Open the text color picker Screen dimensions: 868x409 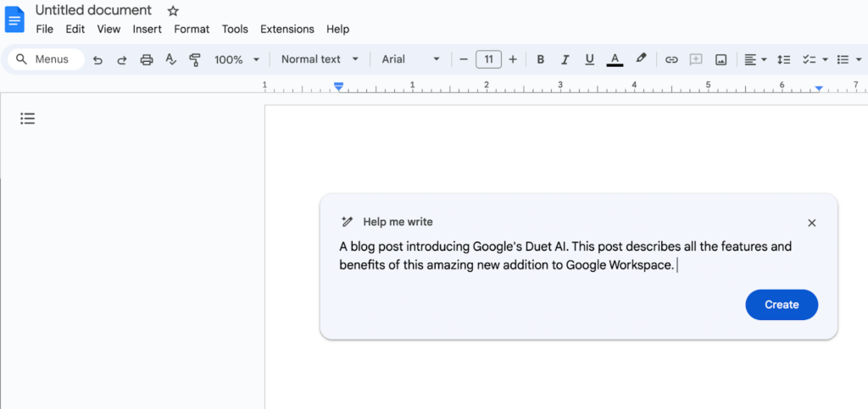(615, 59)
